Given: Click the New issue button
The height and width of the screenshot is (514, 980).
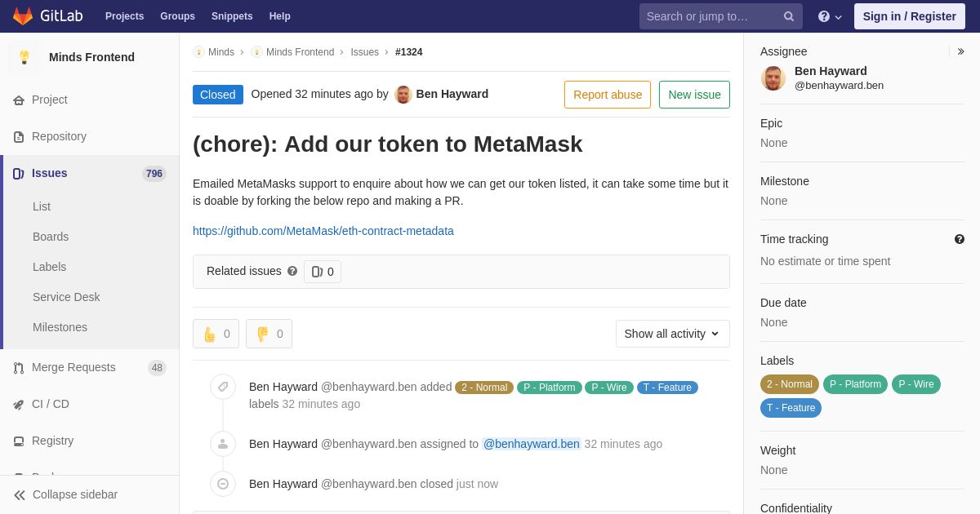Looking at the screenshot, I should [694, 95].
